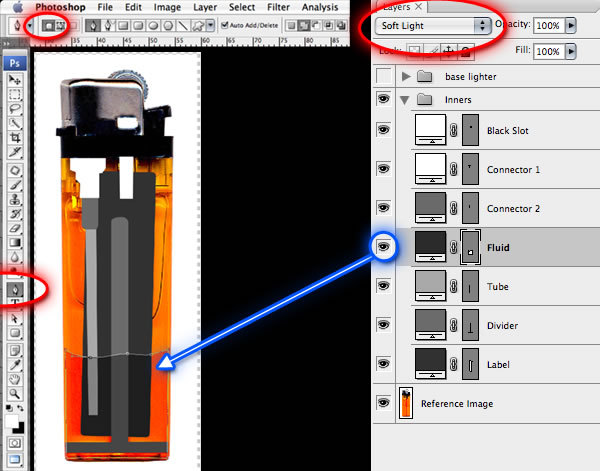This screenshot has height=471, width=600.
Task: Hide the Fluid layer
Action: pyautogui.click(x=385, y=245)
